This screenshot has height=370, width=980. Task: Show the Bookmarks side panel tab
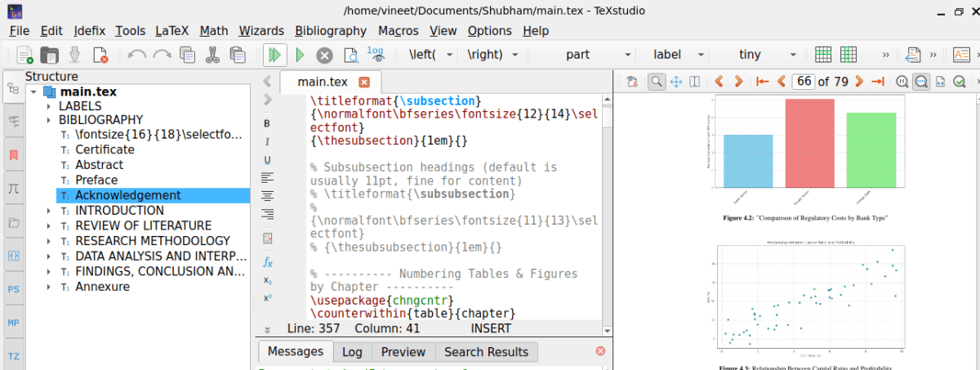(13, 154)
